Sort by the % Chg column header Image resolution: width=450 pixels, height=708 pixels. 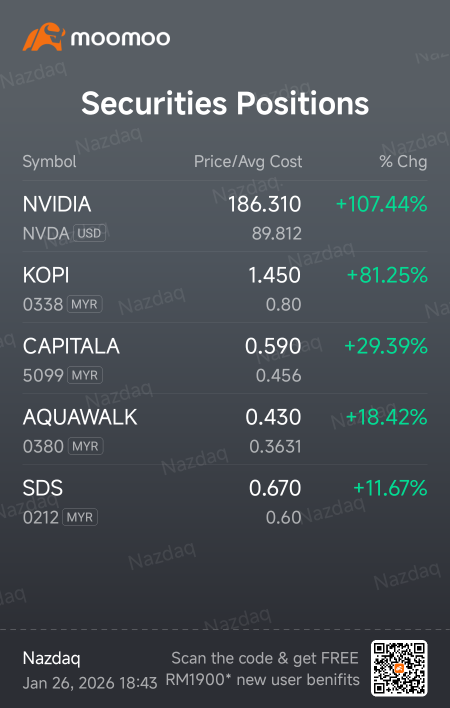[404, 162]
